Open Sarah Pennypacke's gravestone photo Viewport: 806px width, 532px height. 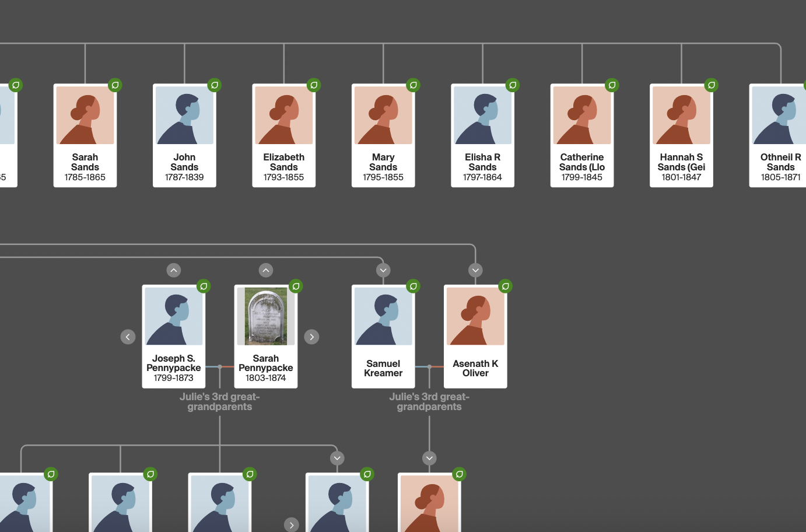click(266, 317)
